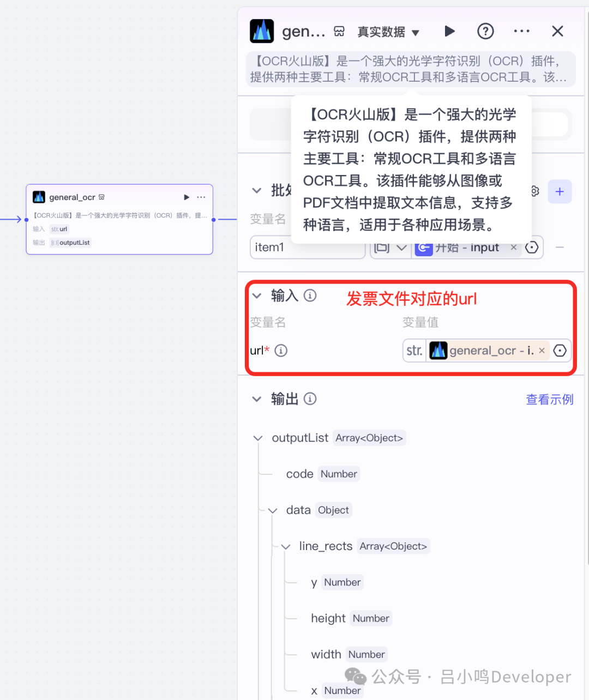Click the target icon next to the url value

tap(560, 351)
